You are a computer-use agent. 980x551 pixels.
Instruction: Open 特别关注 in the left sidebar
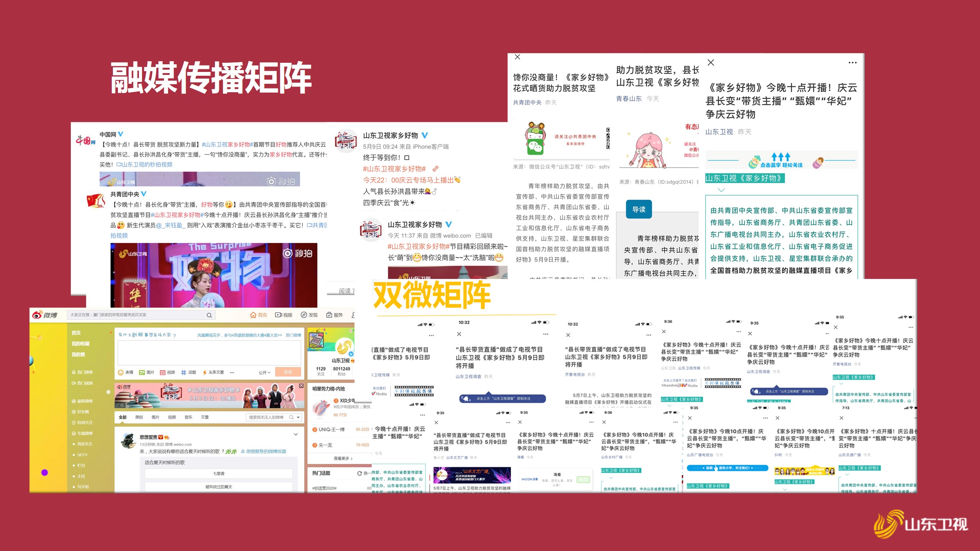(x=82, y=422)
